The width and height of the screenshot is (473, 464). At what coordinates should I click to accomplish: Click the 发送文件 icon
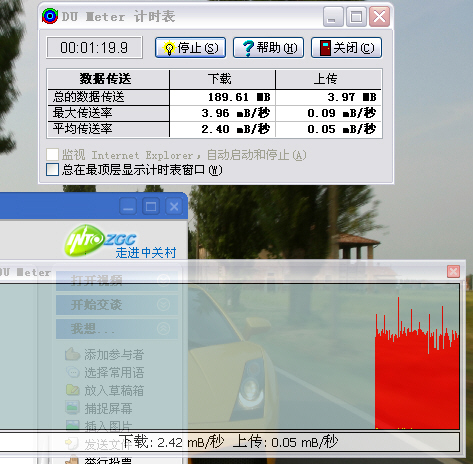(x=71, y=443)
